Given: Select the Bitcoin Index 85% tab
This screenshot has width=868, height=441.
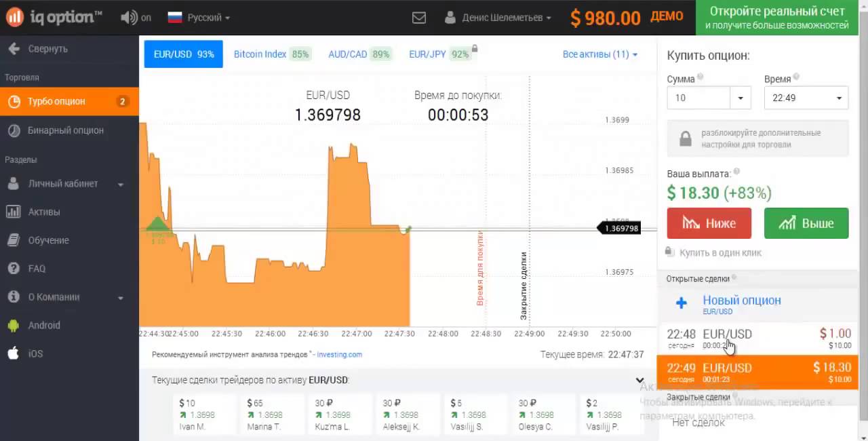Looking at the screenshot, I should point(271,54).
